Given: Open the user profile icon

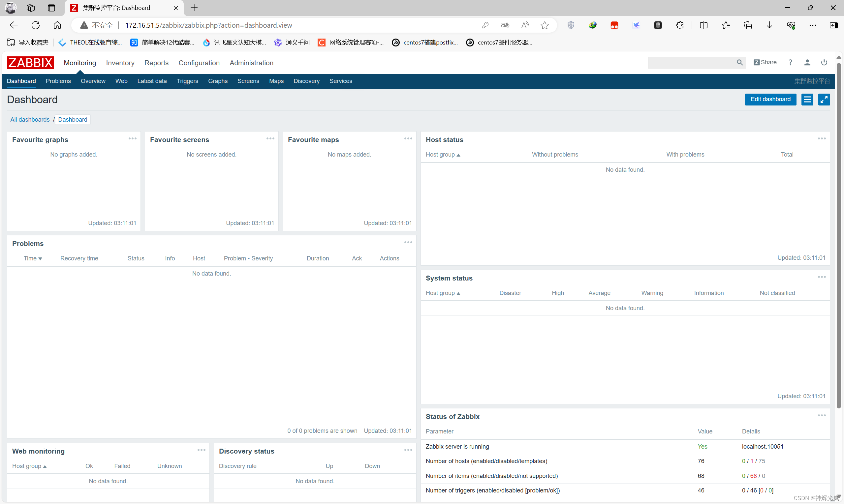Looking at the screenshot, I should 807,63.
